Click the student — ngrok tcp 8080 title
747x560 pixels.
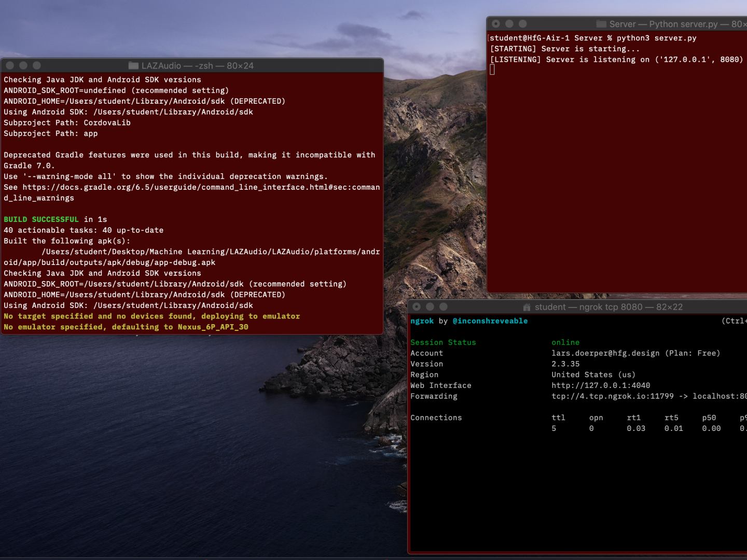tap(609, 307)
